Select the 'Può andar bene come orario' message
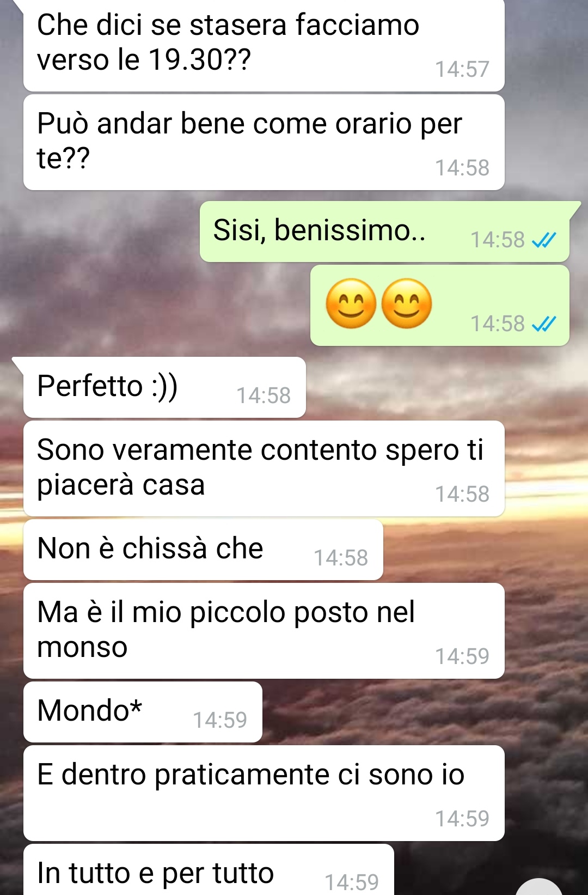The width and height of the screenshot is (588, 895). pos(264,142)
